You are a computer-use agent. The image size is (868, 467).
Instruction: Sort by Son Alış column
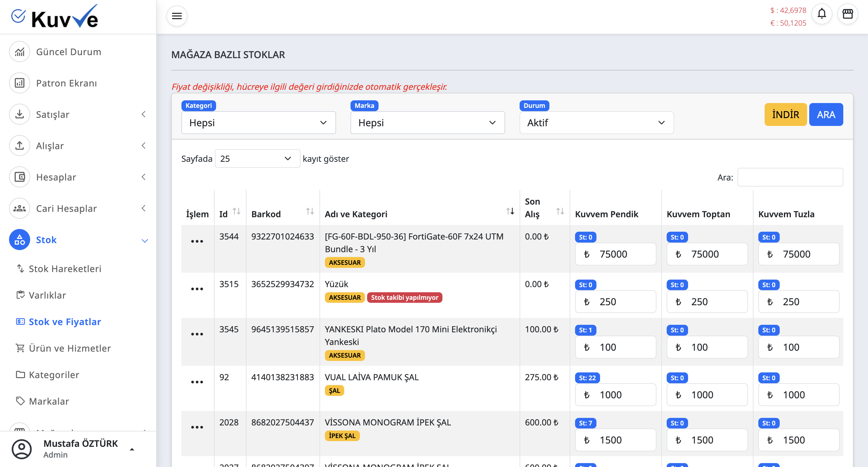point(560,212)
